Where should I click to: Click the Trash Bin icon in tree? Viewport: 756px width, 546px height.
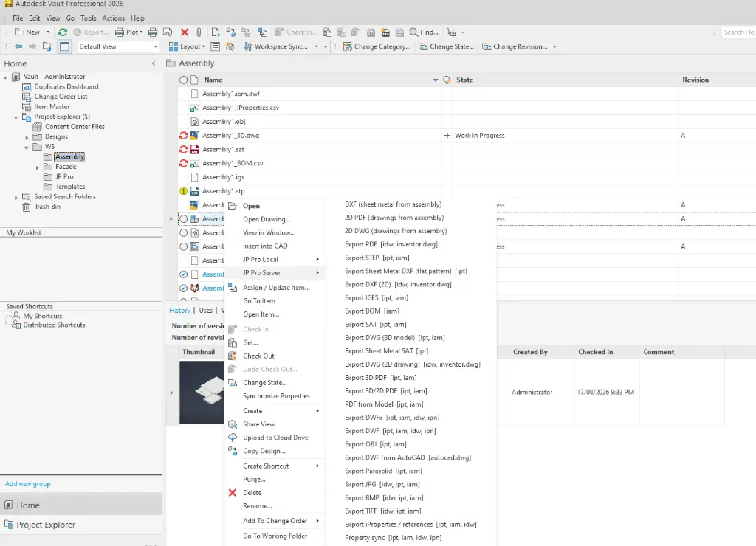pyautogui.click(x=27, y=207)
